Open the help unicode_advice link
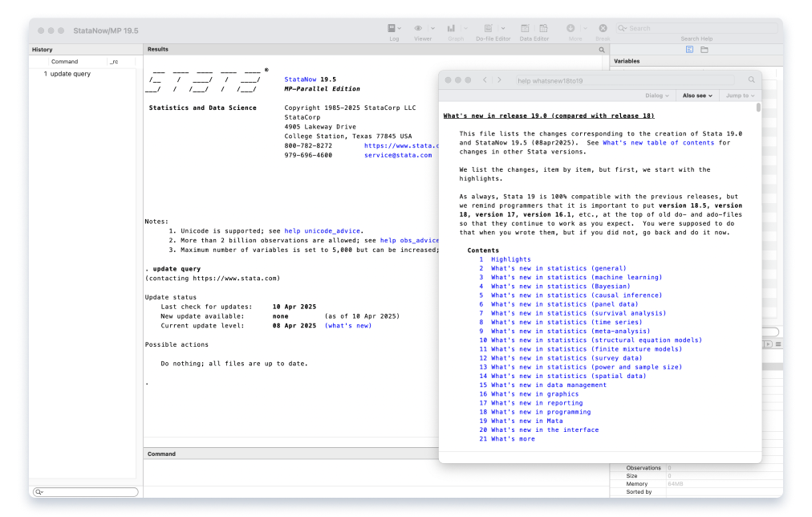Viewport: 812px width, 517px height. pos(322,231)
